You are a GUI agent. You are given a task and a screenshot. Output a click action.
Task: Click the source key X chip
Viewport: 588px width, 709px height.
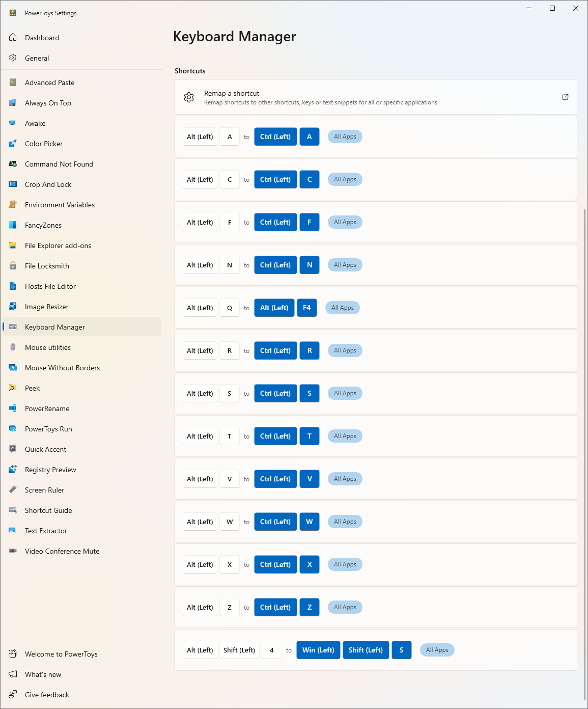point(230,564)
